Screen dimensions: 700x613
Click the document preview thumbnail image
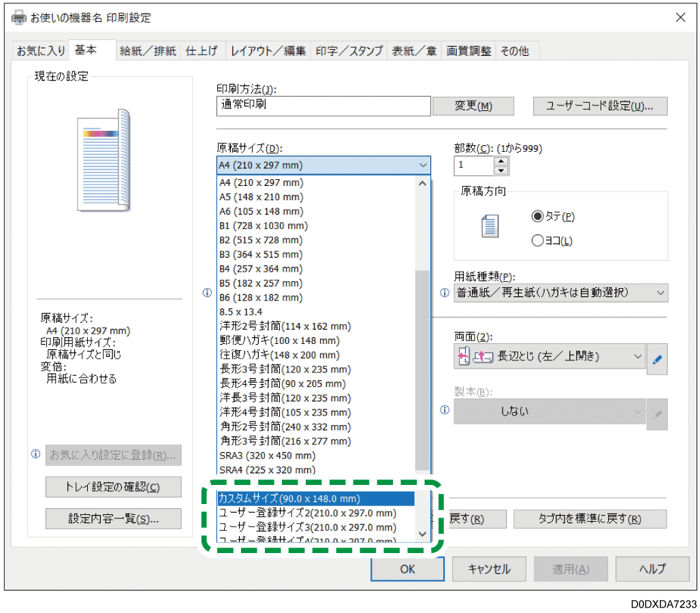pyautogui.click(x=104, y=160)
